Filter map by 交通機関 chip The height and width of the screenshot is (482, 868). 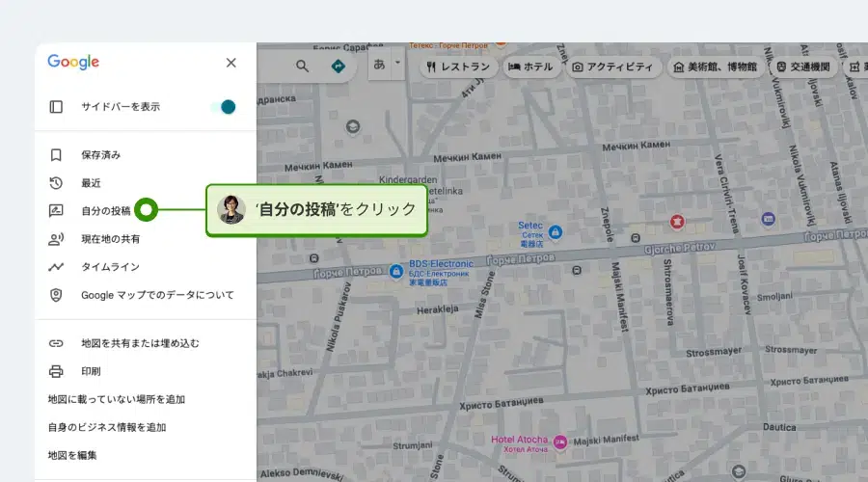coord(802,67)
